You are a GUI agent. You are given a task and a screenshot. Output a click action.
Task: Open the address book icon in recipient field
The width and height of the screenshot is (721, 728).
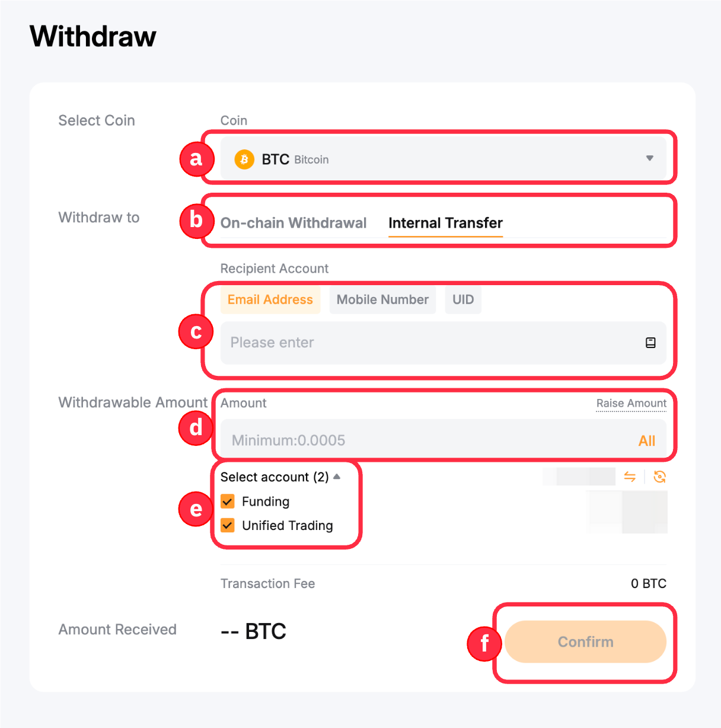coord(650,343)
